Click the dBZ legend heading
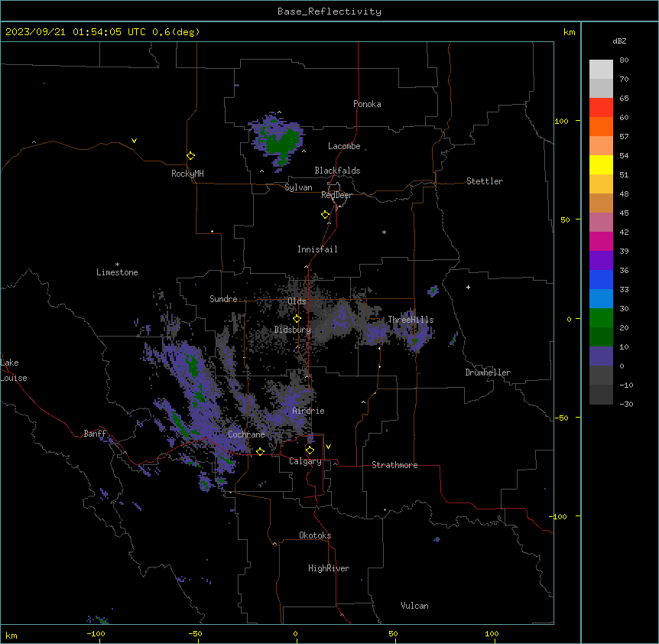 point(619,41)
